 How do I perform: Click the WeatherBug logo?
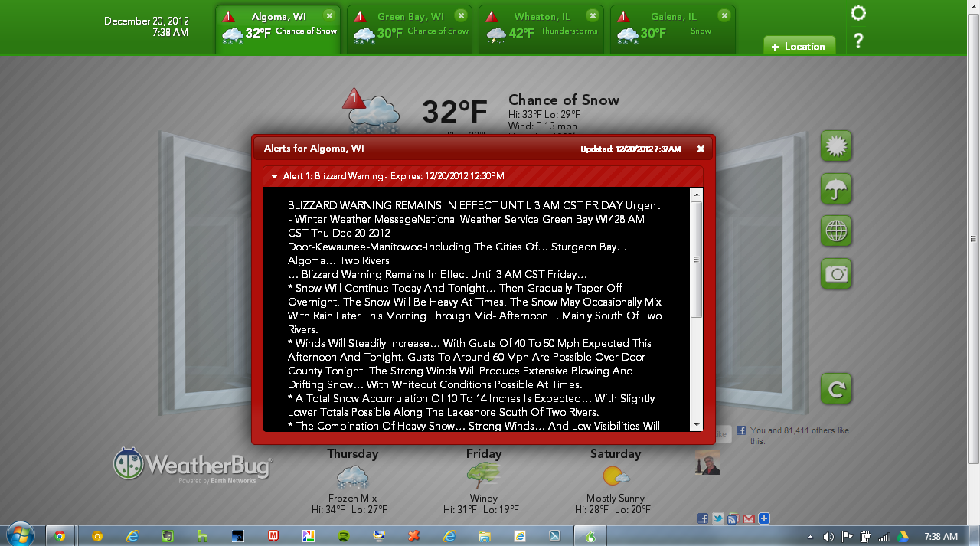193,465
